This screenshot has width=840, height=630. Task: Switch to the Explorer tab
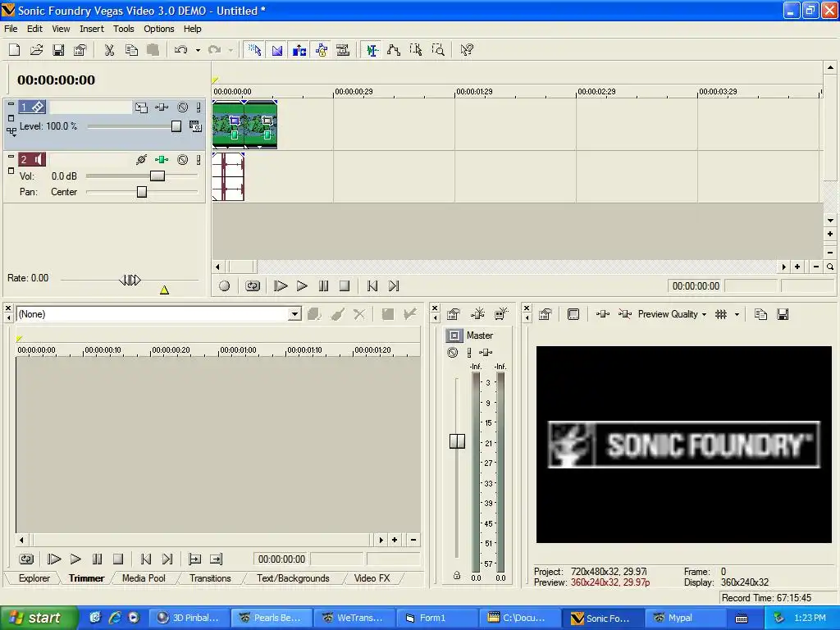coord(34,578)
